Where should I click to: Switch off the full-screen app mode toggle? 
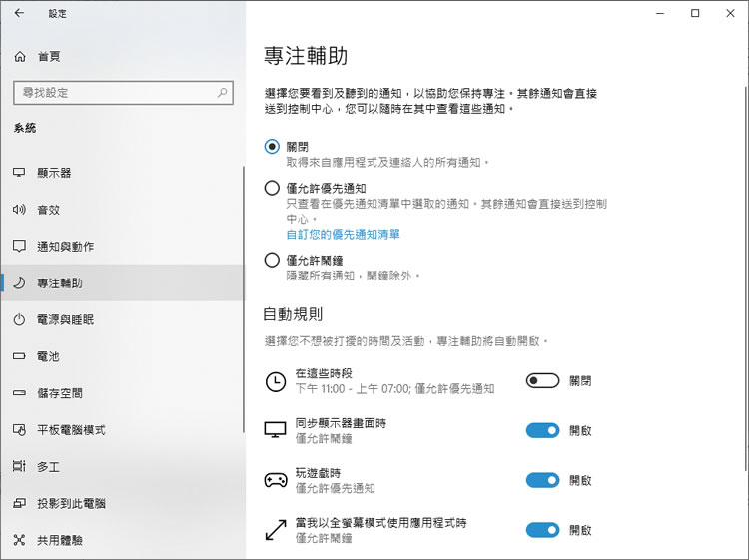coord(542,530)
